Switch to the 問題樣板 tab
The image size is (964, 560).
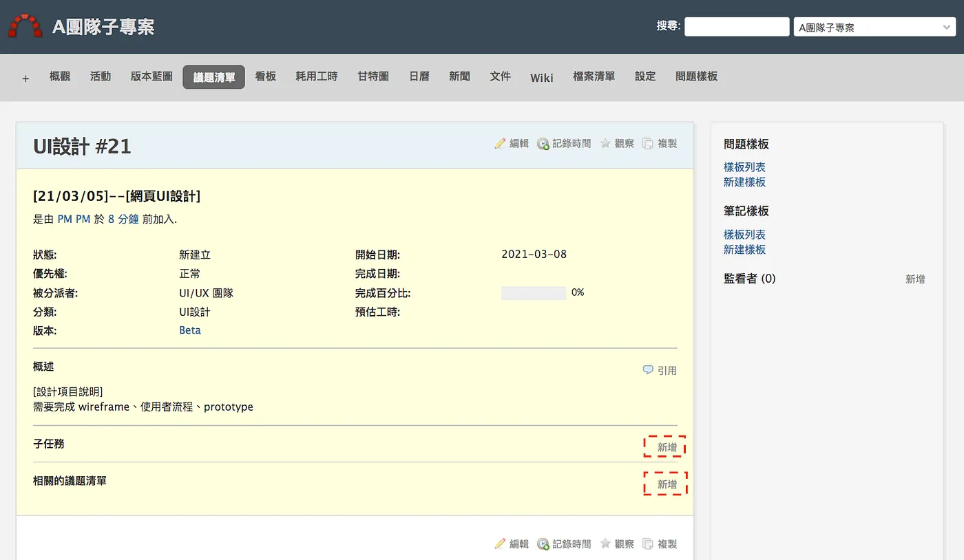click(x=697, y=76)
